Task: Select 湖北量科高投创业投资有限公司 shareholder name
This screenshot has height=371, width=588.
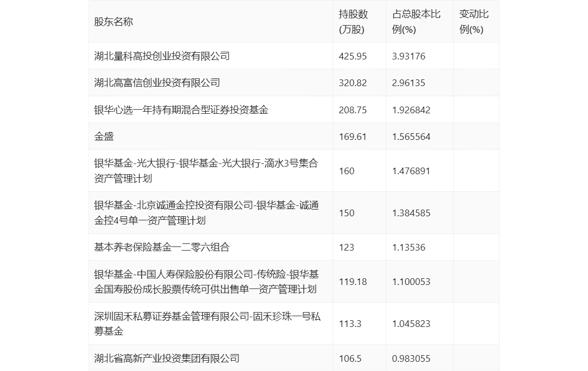Action: (162, 56)
